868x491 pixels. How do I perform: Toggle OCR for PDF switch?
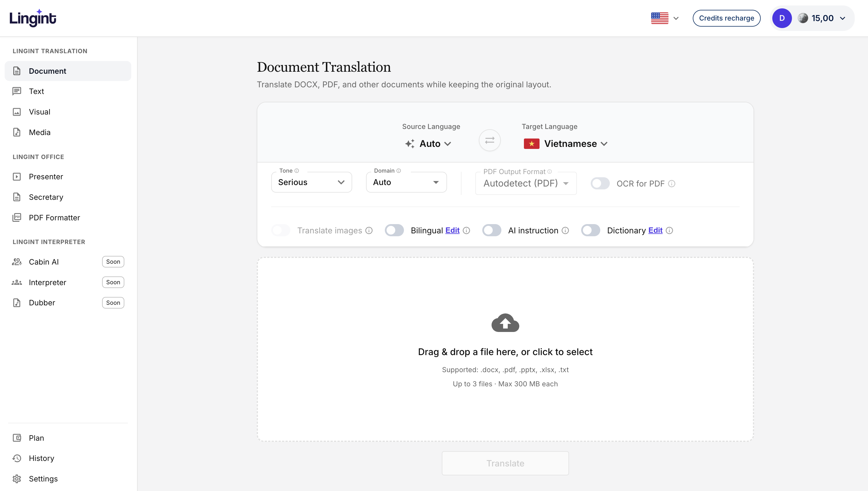pyautogui.click(x=600, y=183)
